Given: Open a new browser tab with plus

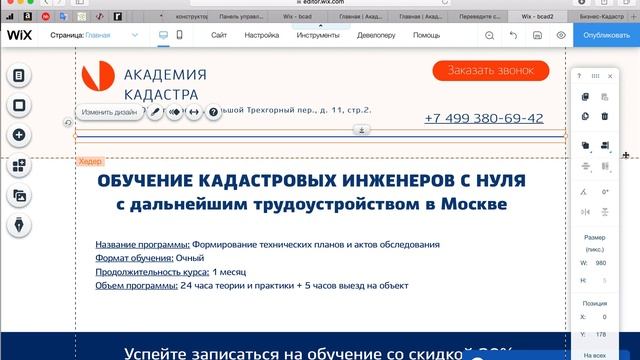Looking at the screenshot, I should point(634,17).
